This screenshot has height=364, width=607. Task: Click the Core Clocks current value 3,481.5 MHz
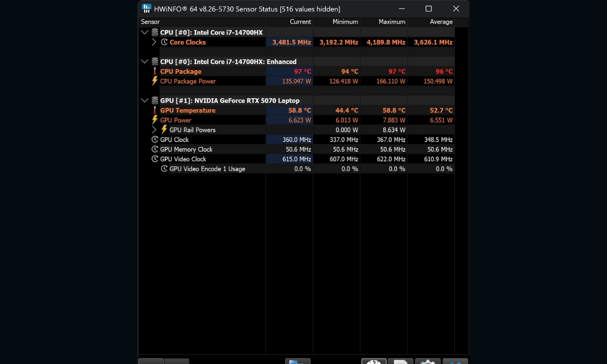click(291, 42)
